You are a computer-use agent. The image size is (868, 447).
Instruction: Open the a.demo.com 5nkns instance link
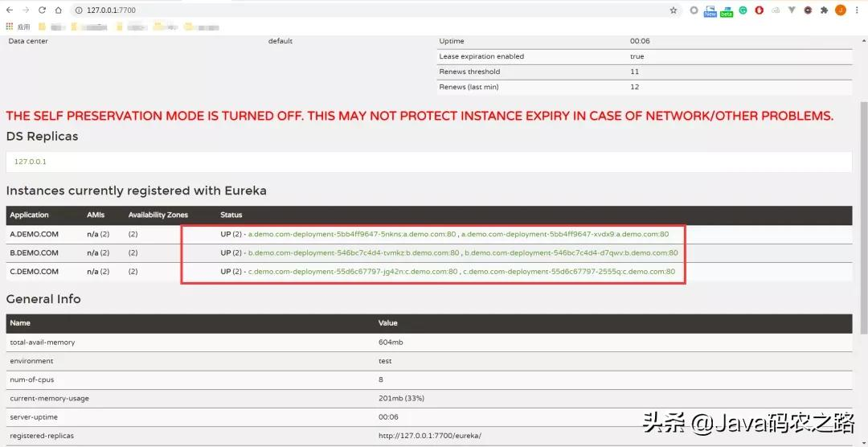point(352,234)
